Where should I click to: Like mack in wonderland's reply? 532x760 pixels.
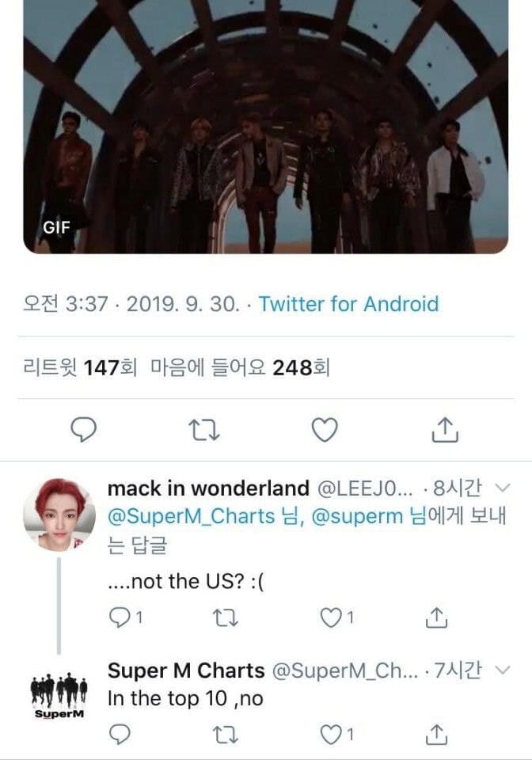pyautogui.click(x=330, y=617)
